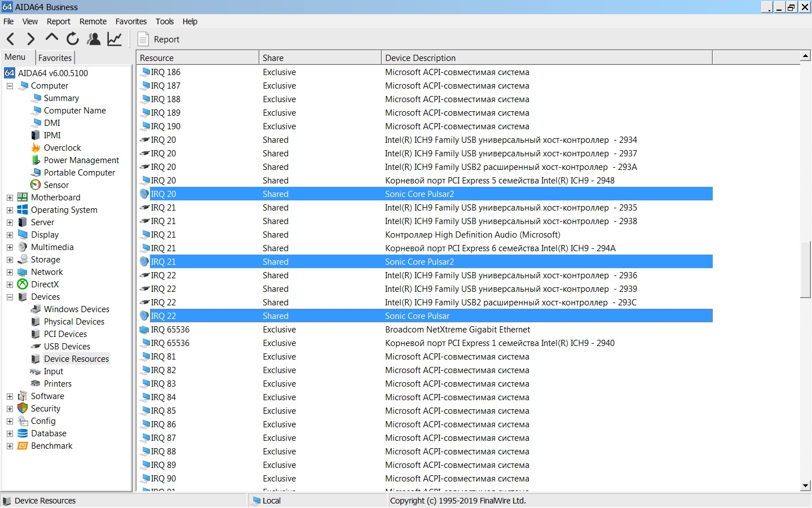The width and height of the screenshot is (812, 508).
Task: Click the Report toolbar button
Action: coord(159,39)
